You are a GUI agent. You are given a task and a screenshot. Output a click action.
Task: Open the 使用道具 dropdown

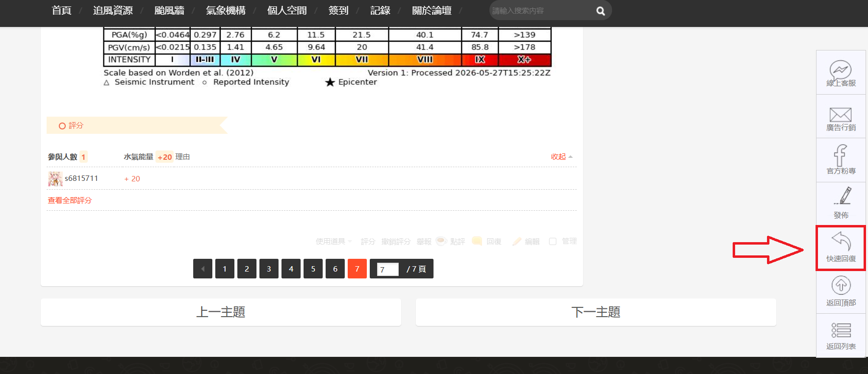tap(333, 241)
